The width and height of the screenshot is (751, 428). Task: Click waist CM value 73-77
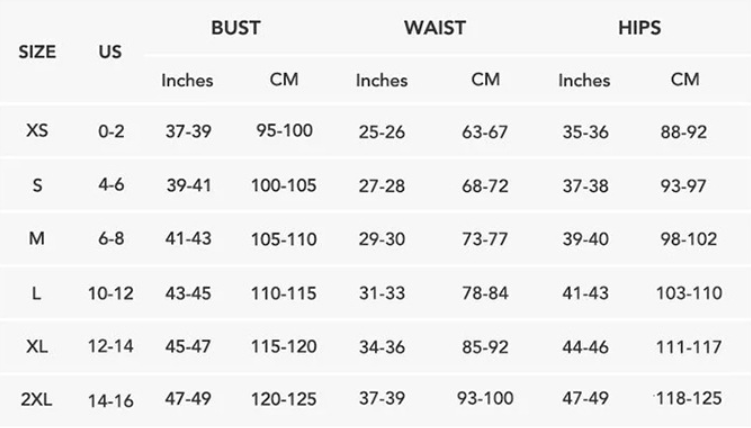click(485, 240)
